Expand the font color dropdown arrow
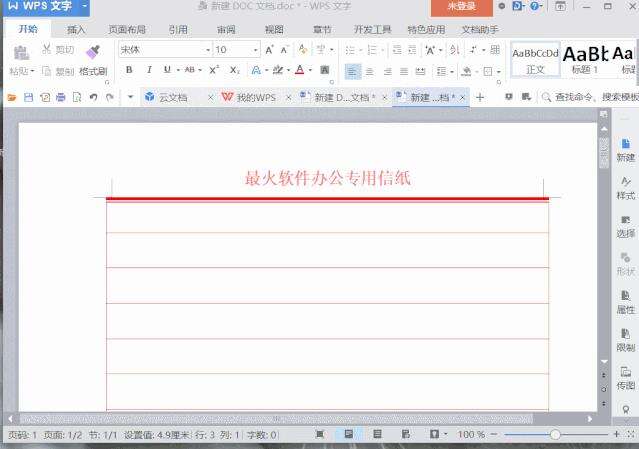This screenshot has height=449, width=639. (311, 70)
